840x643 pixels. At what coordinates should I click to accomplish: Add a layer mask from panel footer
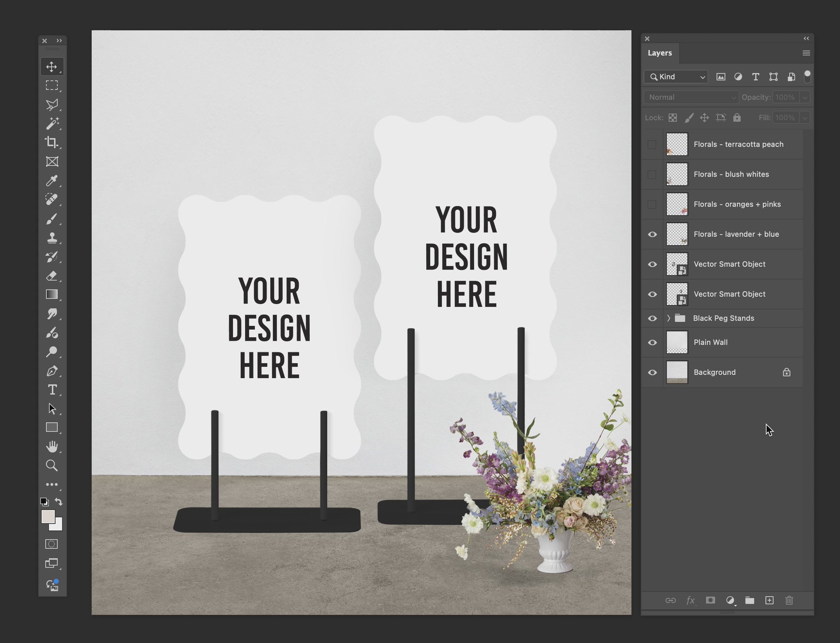(710, 600)
